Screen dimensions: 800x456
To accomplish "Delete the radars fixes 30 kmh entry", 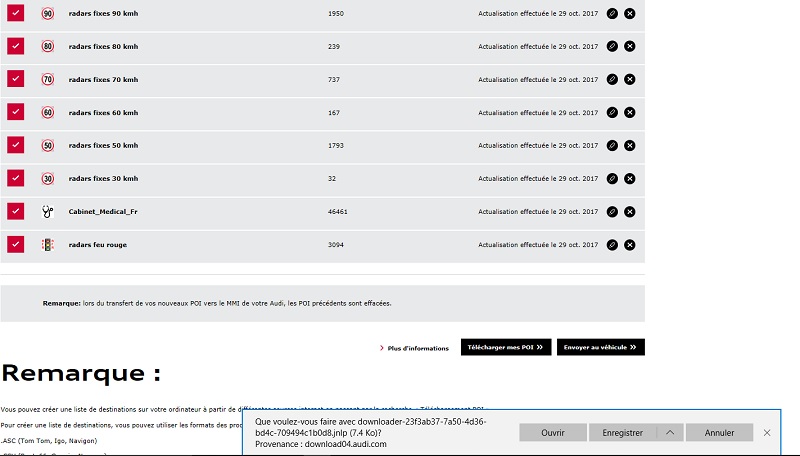I will tap(629, 178).
